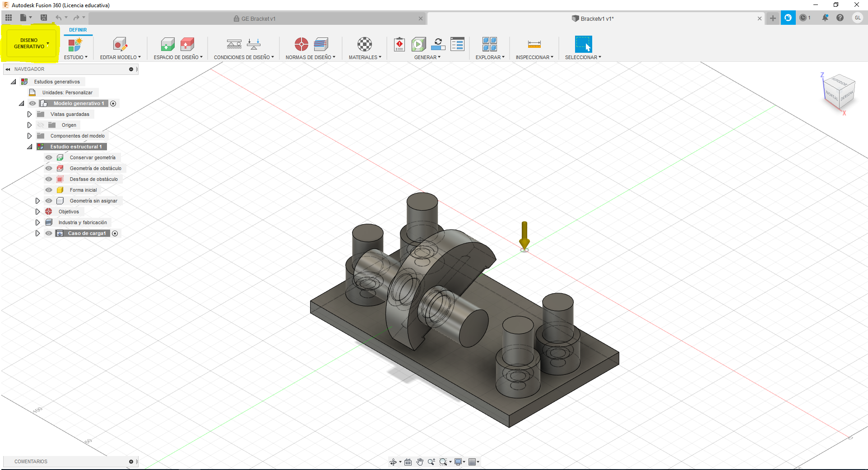The height and width of the screenshot is (470, 868).
Task: Open the MATERIALES menu
Action: [x=365, y=57]
